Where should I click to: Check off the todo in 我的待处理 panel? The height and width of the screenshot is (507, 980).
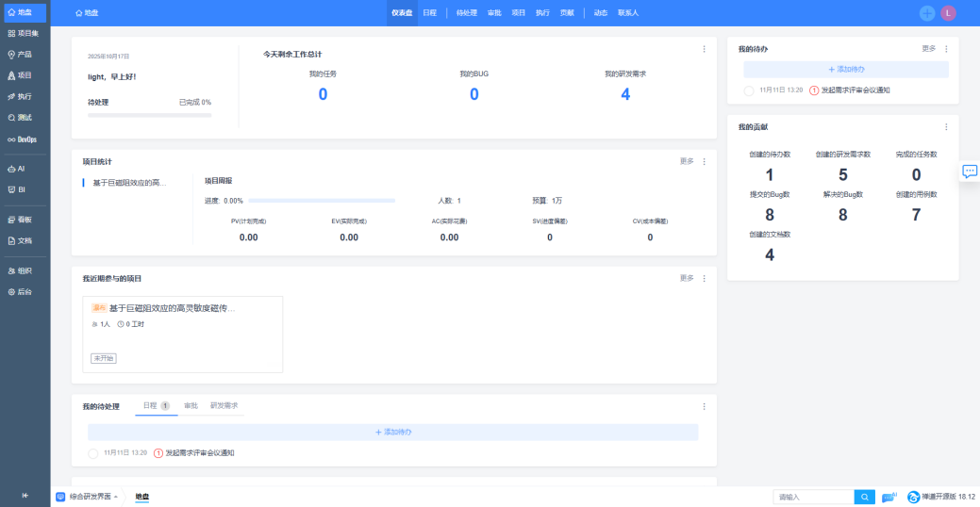pos(92,453)
